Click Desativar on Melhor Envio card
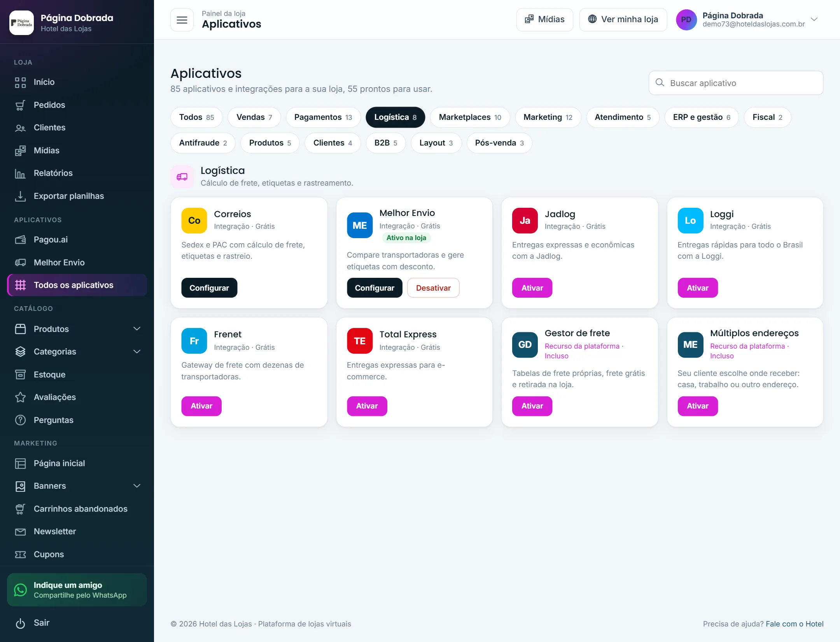840x642 pixels. 433,288
